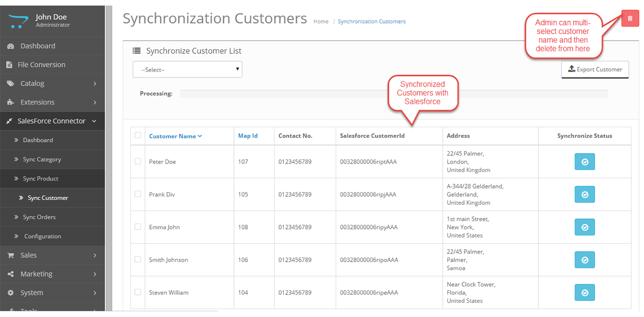This screenshot has width=644, height=317.
Task: Click the Processing progress bar
Action: 393,94
